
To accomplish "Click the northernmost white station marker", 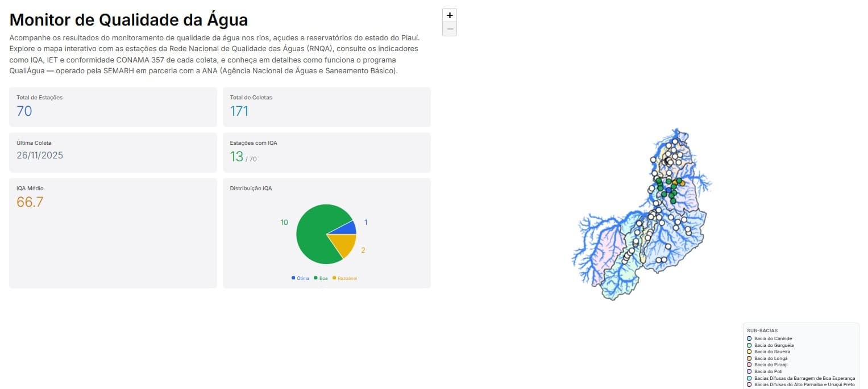I will coord(675,141).
